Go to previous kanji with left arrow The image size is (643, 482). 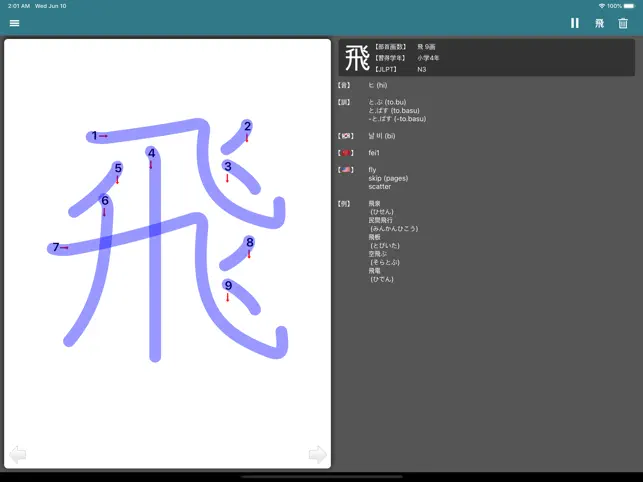click(18, 455)
